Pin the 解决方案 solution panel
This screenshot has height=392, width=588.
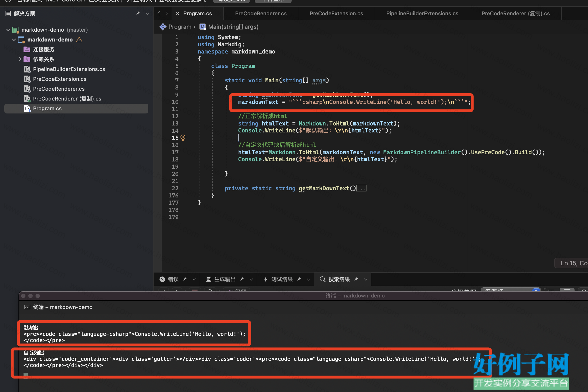click(138, 13)
